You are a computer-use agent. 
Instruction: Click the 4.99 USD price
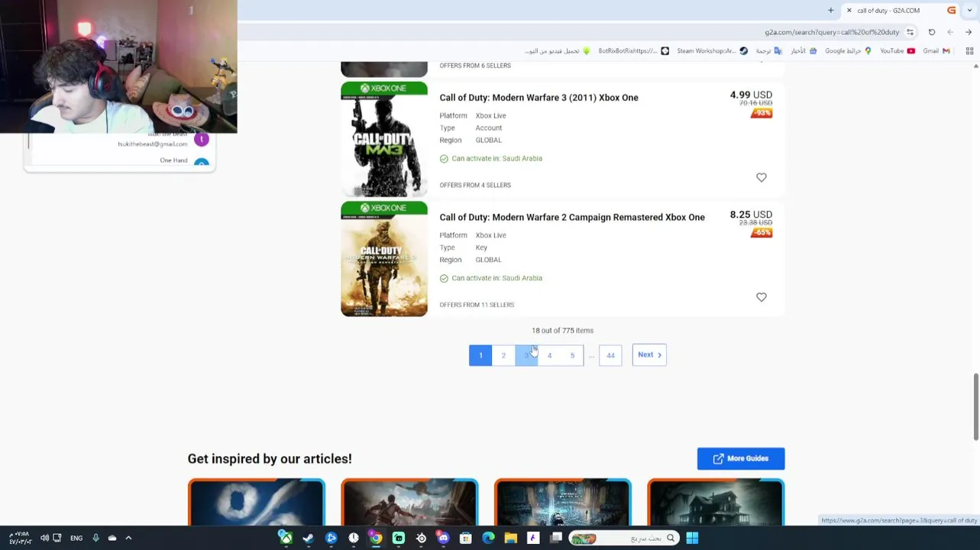[751, 95]
